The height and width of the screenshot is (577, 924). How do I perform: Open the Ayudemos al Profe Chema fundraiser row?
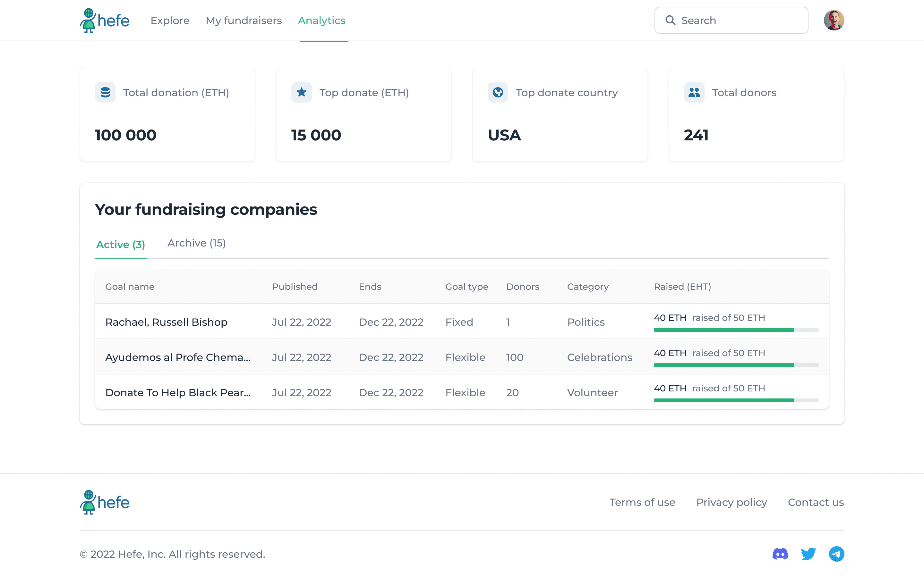tap(462, 357)
